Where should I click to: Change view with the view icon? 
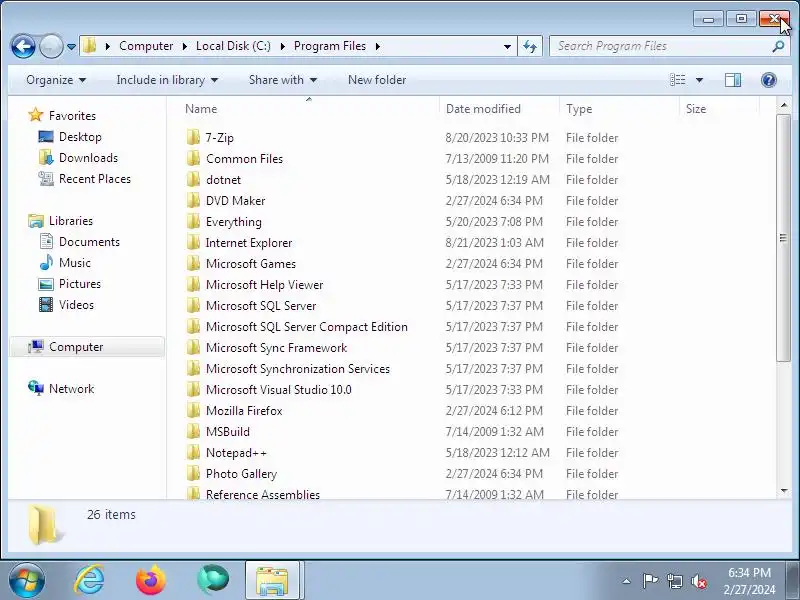(x=678, y=80)
